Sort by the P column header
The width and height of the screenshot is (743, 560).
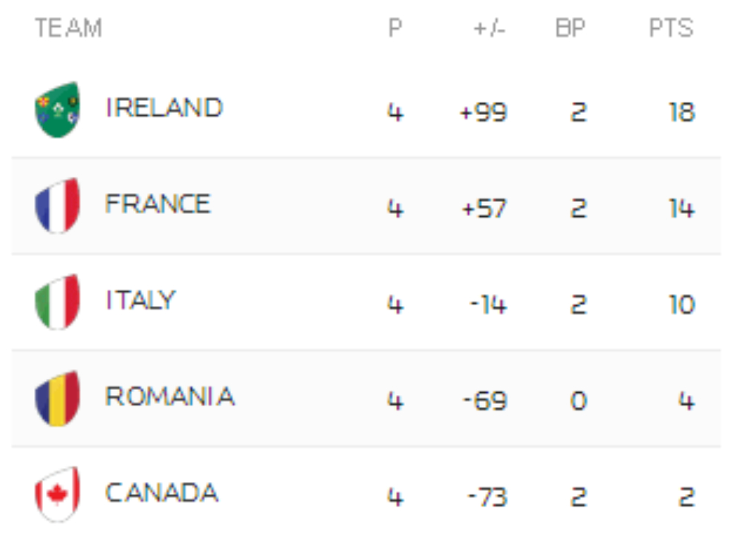point(395,29)
